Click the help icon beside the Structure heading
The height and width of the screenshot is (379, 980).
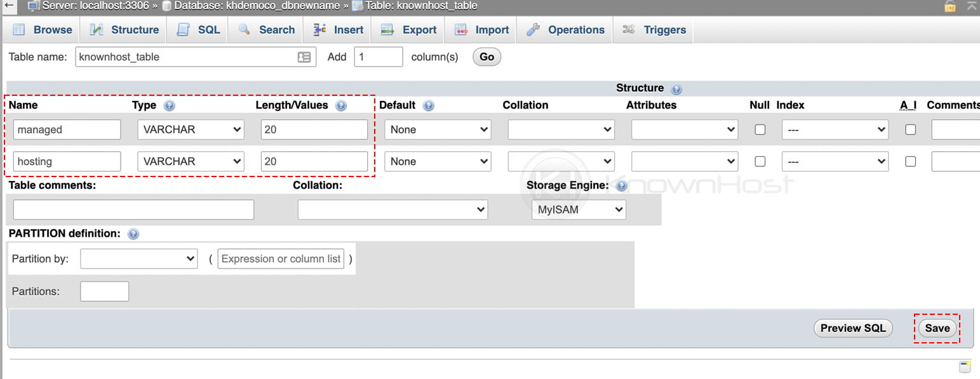[676, 88]
